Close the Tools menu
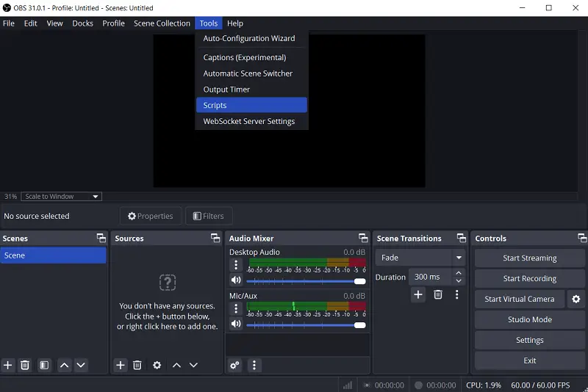 point(209,23)
